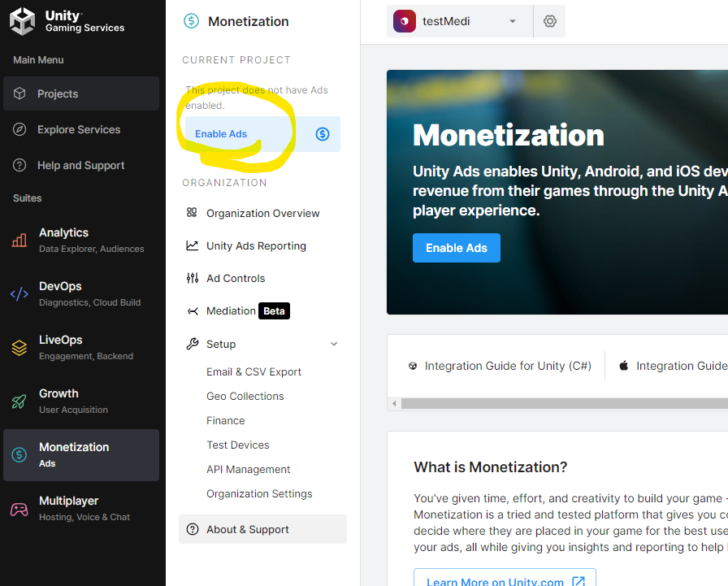728x586 pixels.
Task: Click the blue Enable Ads banner button
Action: coord(457,248)
